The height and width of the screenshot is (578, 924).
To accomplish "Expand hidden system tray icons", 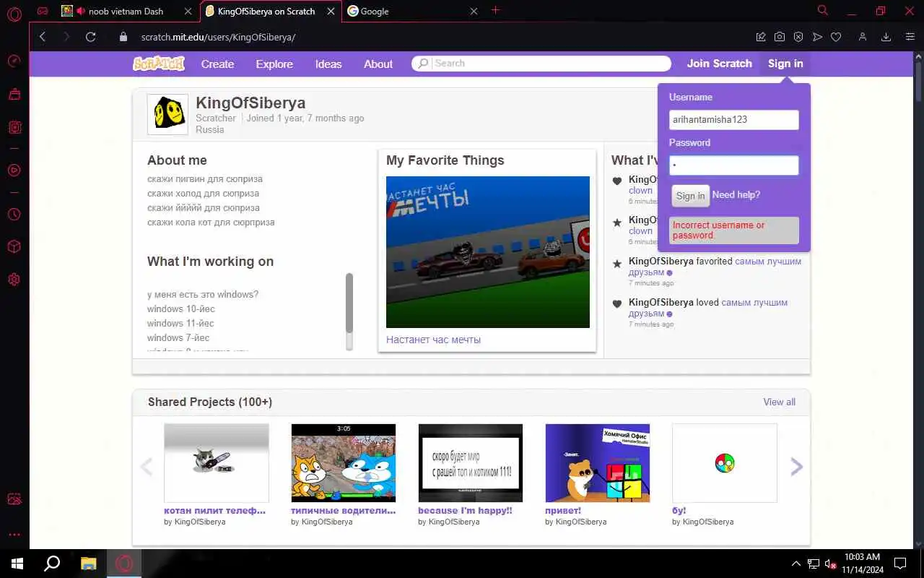I will (796, 564).
